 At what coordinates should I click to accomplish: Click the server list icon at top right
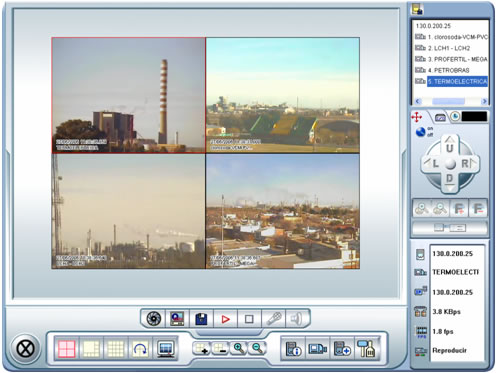click(417, 9)
